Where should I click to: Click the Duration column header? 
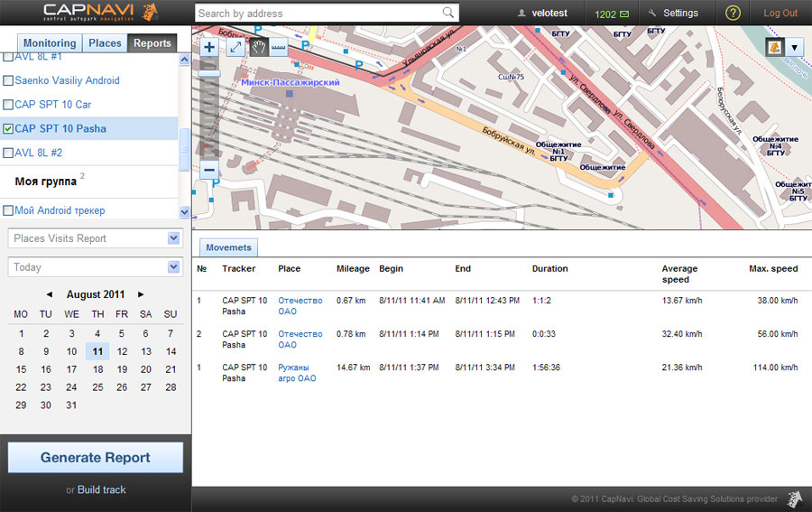point(550,268)
